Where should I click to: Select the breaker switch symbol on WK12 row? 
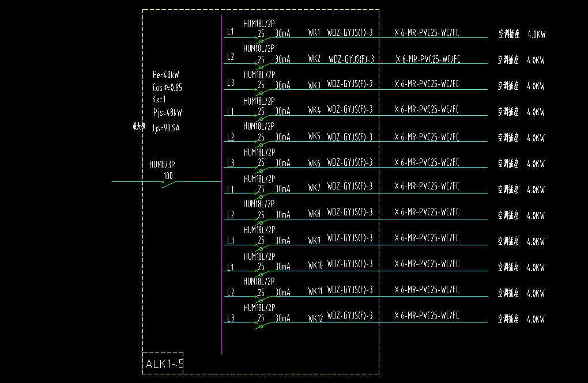263,324
